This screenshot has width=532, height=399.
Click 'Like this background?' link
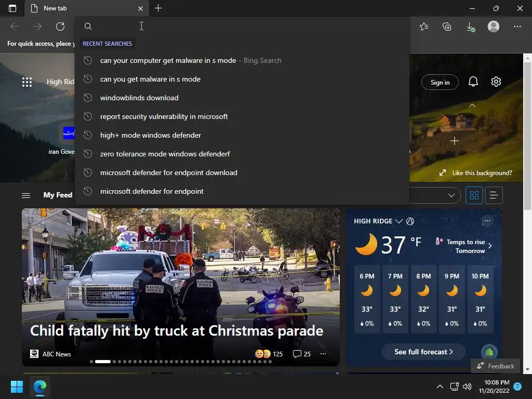coord(482,172)
